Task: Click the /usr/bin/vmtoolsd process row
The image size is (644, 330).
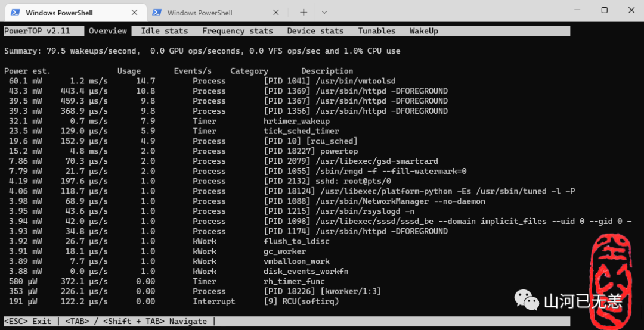Action: point(202,81)
